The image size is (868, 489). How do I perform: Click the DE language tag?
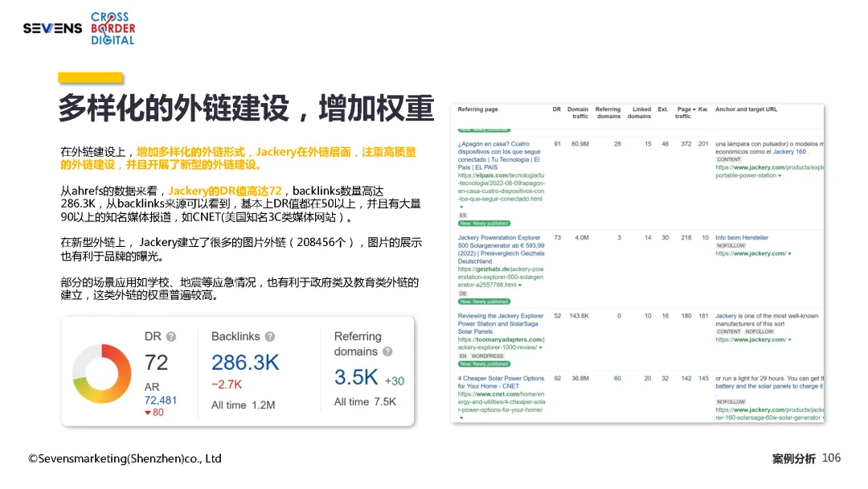463,294
